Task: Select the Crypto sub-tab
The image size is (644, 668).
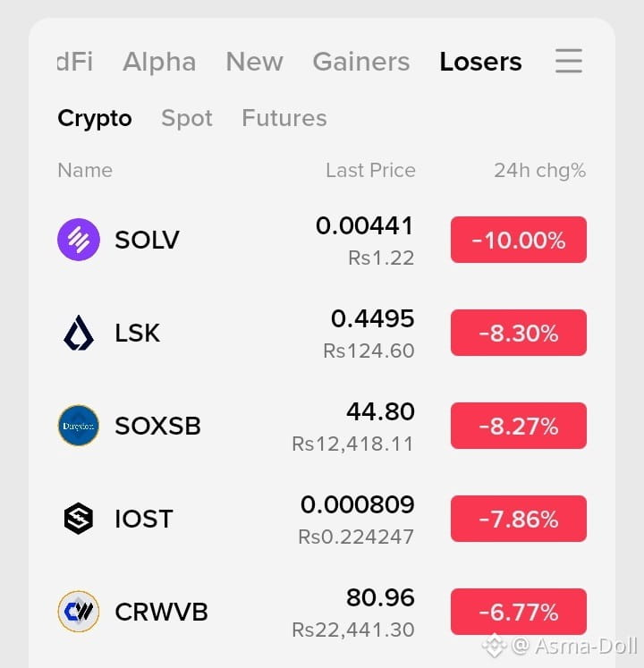Action: pyautogui.click(x=95, y=118)
